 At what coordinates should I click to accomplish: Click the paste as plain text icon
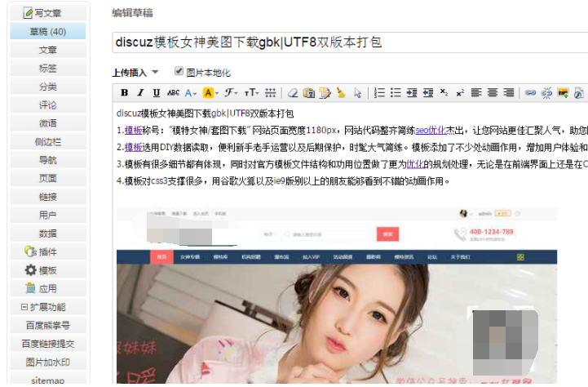(309, 93)
